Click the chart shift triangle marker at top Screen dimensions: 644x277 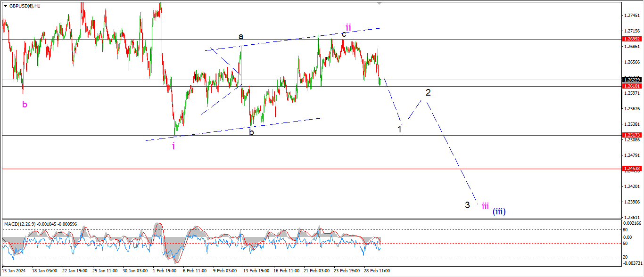pyautogui.click(x=379, y=3)
